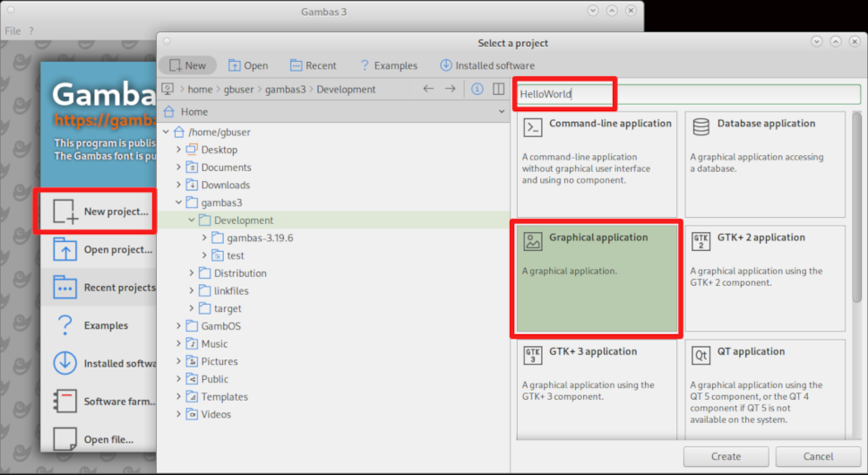This screenshot has width=868, height=475.
Task: Click the Videos folder icon in the tree
Action: [192, 414]
